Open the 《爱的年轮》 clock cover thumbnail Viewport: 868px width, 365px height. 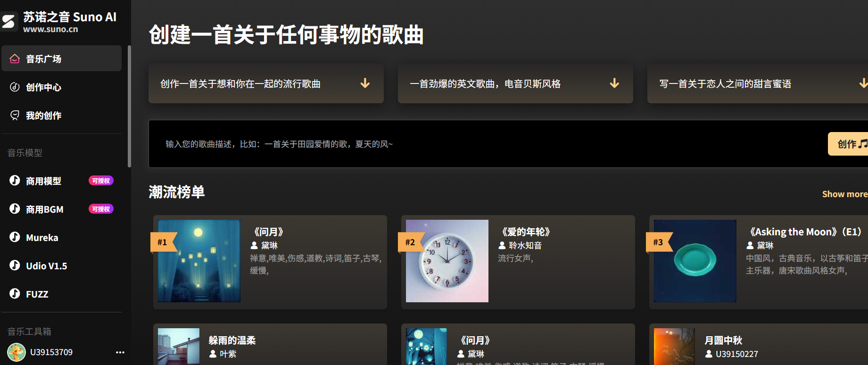tap(447, 261)
